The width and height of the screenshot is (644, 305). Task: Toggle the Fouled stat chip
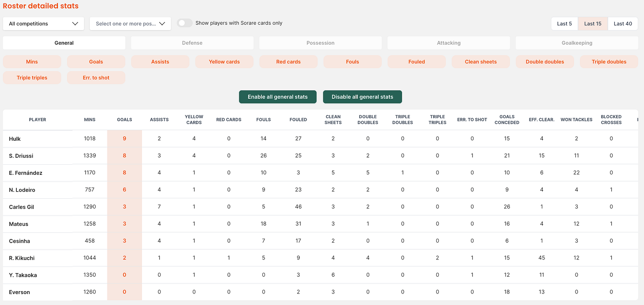(417, 62)
